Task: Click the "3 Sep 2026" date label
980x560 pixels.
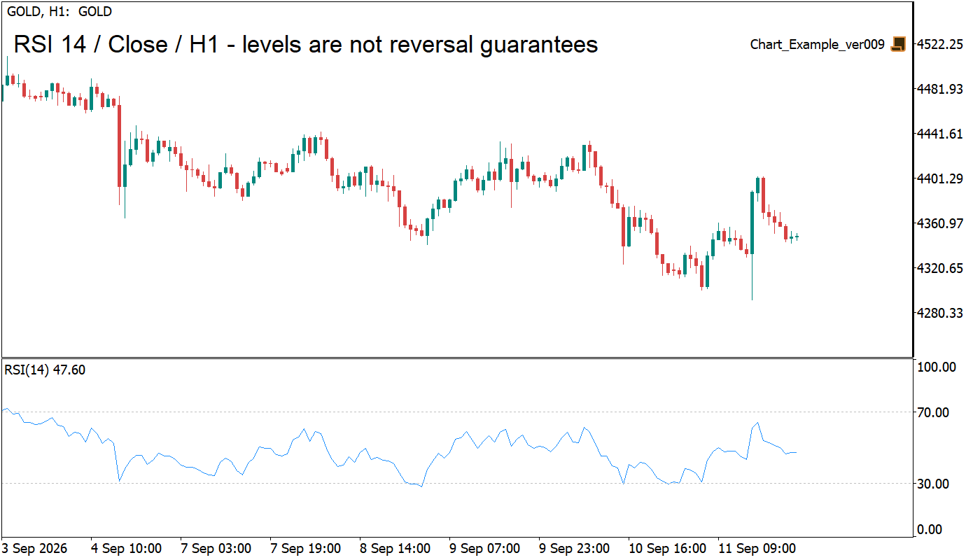Action: [35, 548]
